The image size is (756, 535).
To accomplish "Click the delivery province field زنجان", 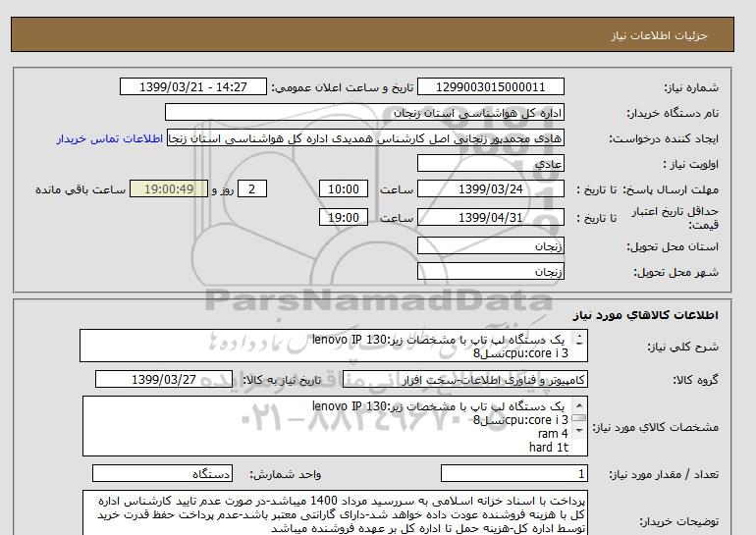I will coord(490,245).
